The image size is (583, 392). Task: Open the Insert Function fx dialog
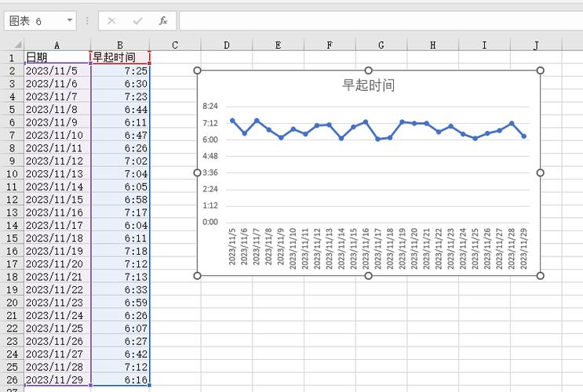[x=162, y=20]
